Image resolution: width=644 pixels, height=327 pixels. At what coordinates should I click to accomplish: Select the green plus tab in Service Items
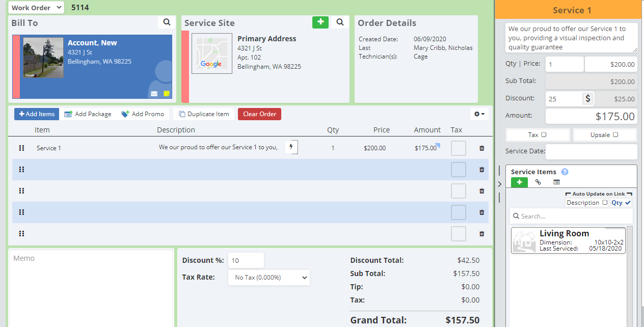(519, 182)
